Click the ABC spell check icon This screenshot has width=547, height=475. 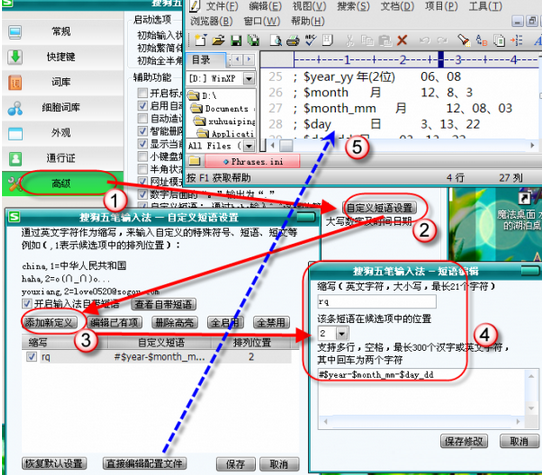tap(310, 40)
